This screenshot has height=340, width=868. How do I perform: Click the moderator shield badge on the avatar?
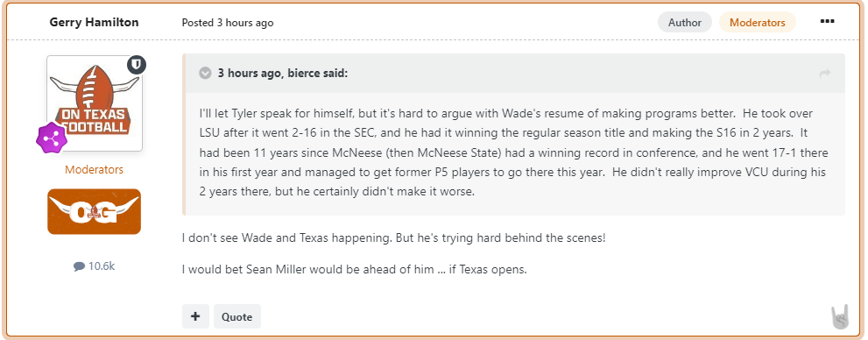pyautogui.click(x=137, y=65)
